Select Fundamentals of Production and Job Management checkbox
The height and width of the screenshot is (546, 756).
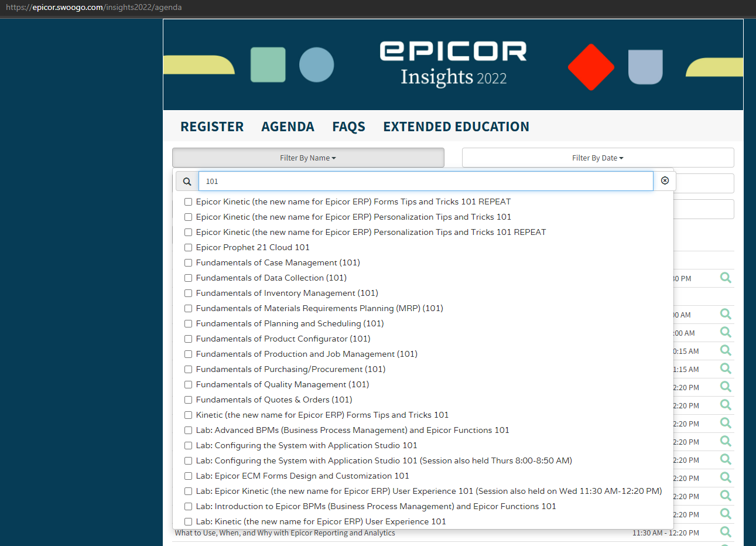[188, 354]
